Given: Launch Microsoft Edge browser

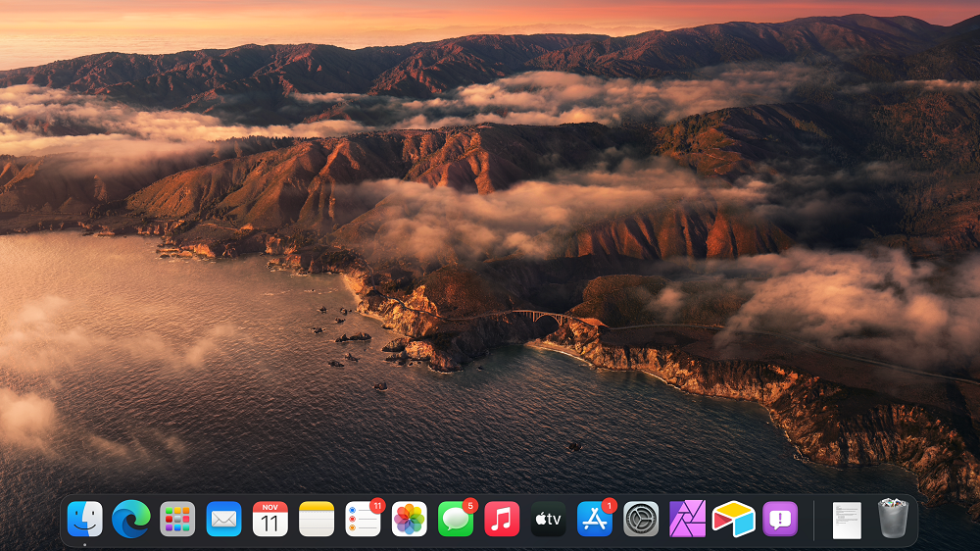Looking at the screenshot, I should coord(130,519).
